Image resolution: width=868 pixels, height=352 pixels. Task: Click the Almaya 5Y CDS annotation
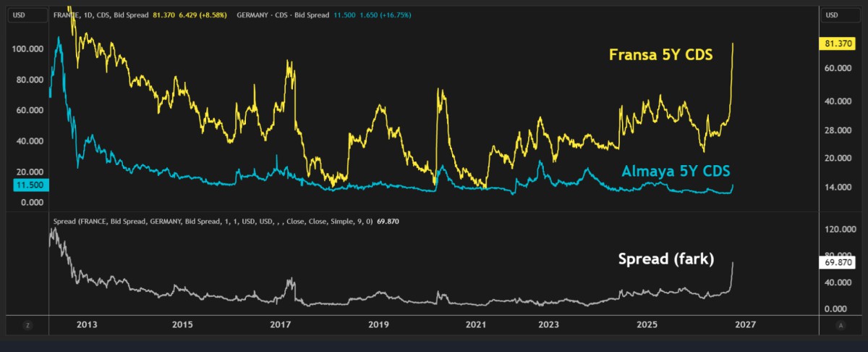[x=676, y=171]
